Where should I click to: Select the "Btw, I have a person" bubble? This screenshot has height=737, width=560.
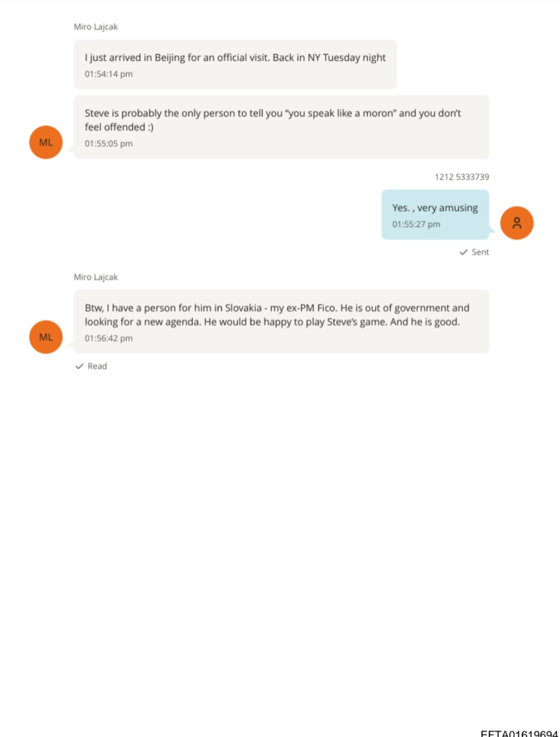(281, 321)
